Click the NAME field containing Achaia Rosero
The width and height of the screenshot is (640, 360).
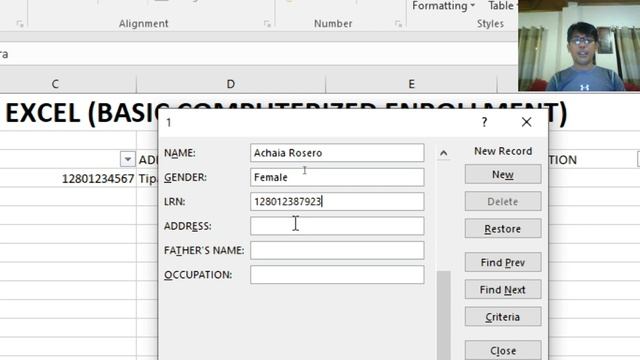[337, 153]
